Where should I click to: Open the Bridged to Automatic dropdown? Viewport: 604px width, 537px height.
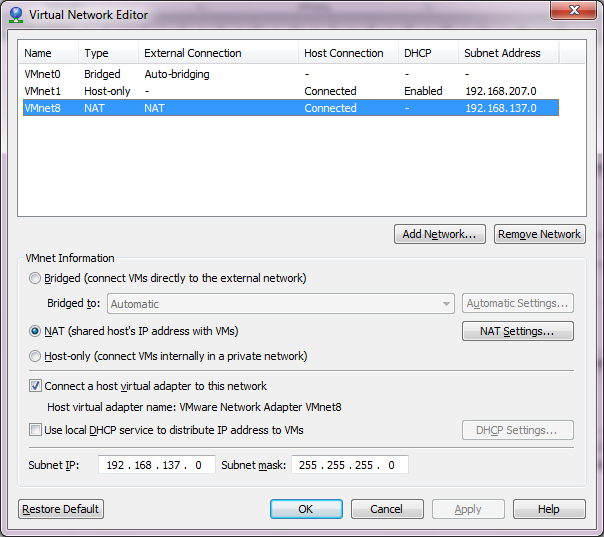coord(281,304)
